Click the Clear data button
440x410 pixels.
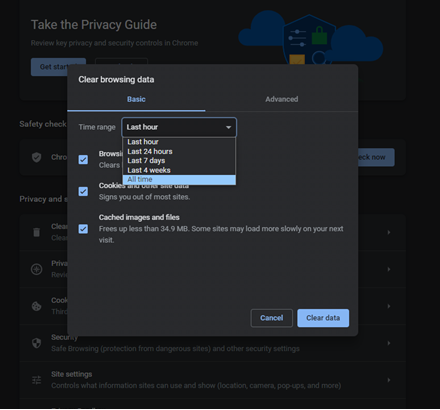(323, 318)
